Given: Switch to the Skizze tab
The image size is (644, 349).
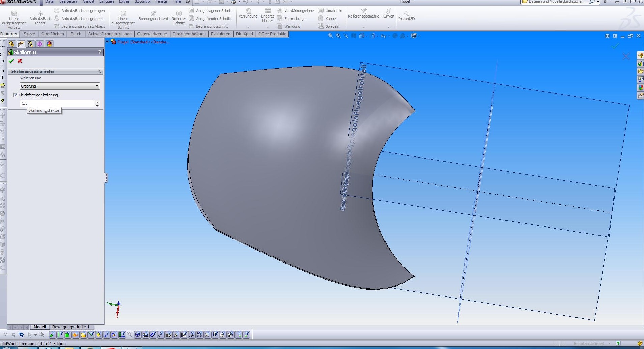Looking at the screenshot, I should coord(29,34).
